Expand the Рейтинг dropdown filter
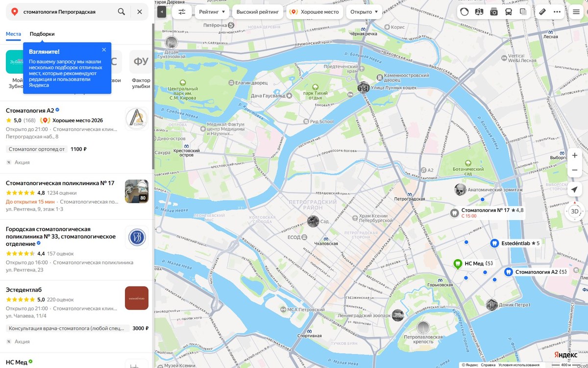Image resolution: width=588 pixels, height=368 pixels. pyautogui.click(x=212, y=12)
